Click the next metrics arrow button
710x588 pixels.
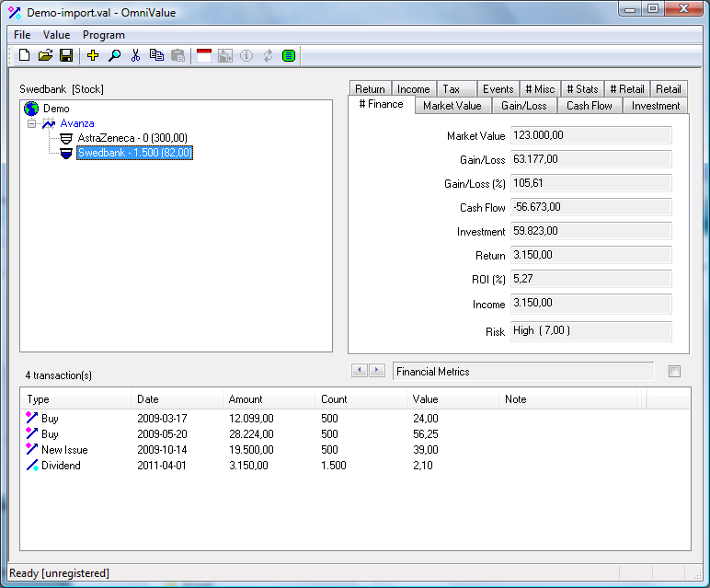(377, 370)
